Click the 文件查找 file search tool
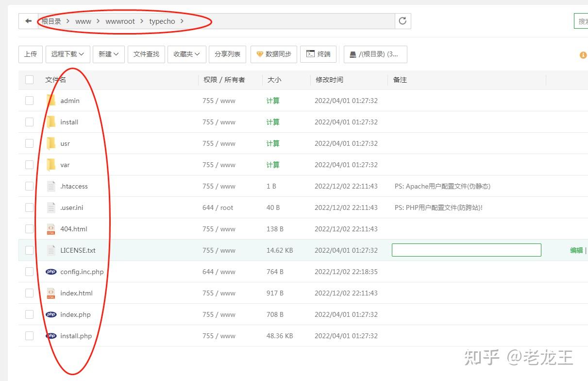 point(146,54)
